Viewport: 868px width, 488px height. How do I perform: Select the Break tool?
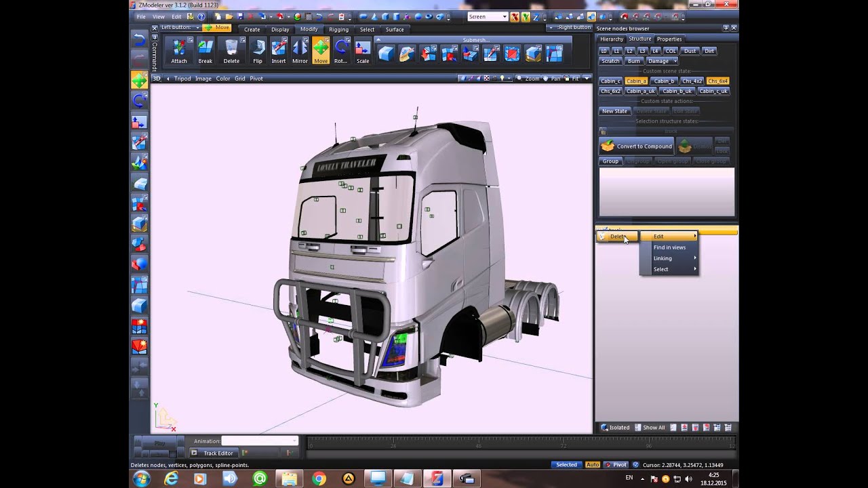point(205,52)
